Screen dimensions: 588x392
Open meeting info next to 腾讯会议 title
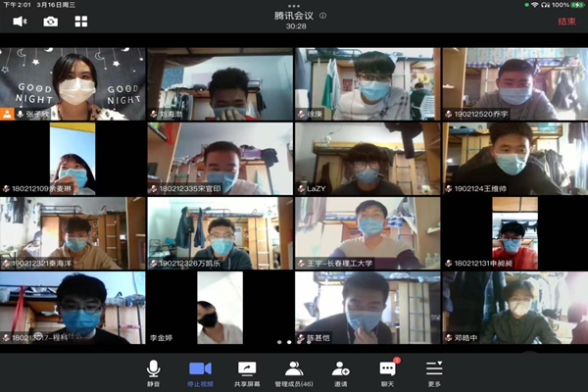(323, 16)
